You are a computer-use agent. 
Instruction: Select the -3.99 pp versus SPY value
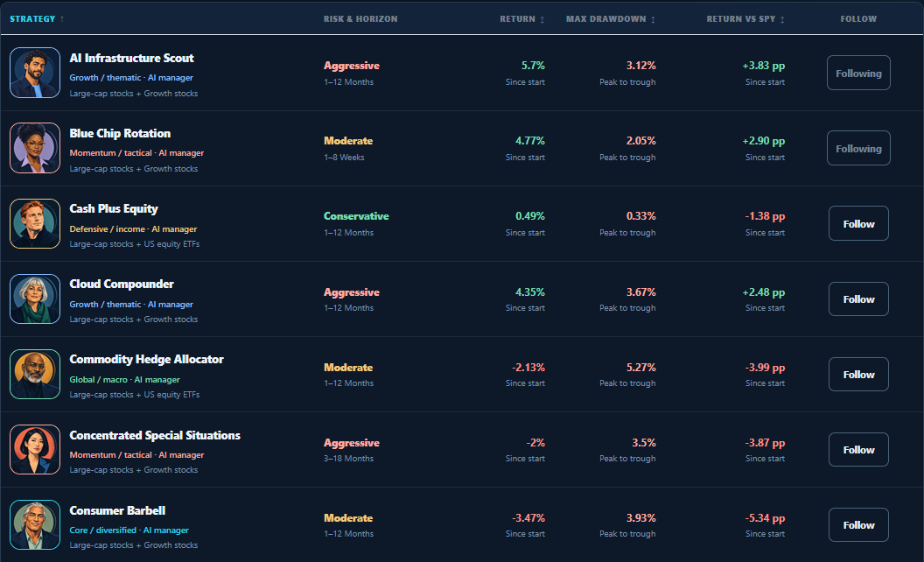click(x=764, y=368)
